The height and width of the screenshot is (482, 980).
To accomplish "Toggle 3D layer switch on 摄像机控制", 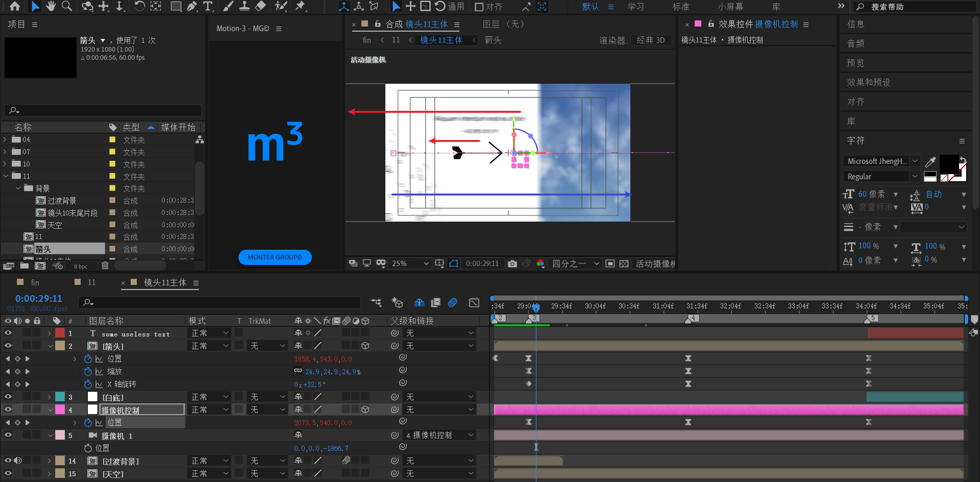I will pos(365,409).
